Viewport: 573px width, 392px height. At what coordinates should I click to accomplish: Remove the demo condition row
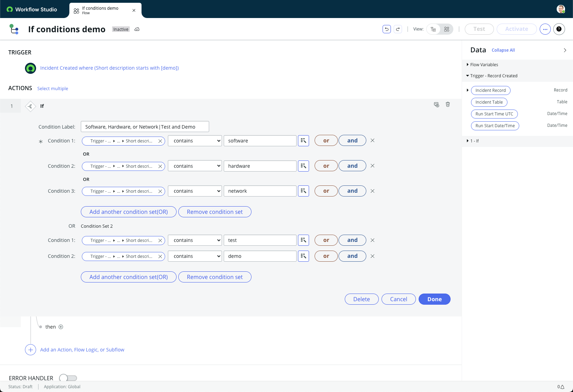click(x=373, y=256)
